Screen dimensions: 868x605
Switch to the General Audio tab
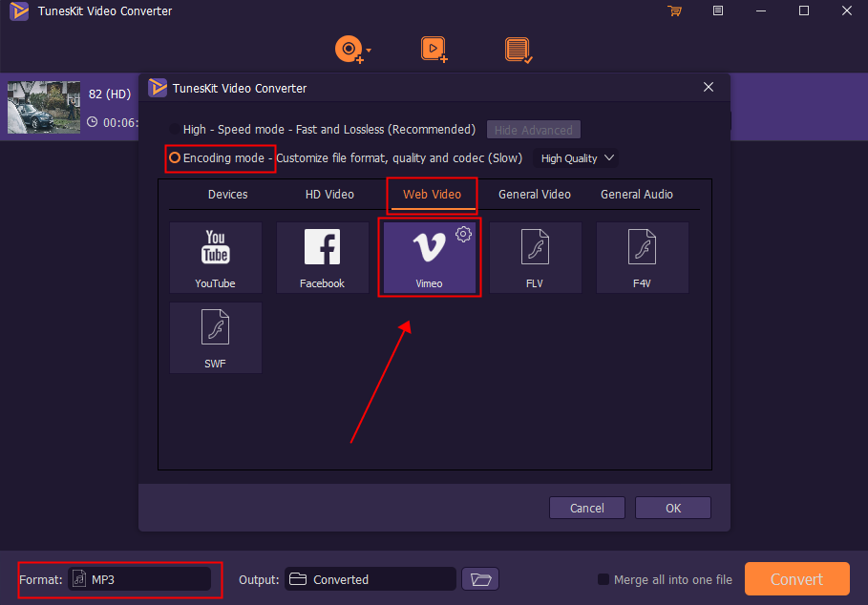pos(637,195)
